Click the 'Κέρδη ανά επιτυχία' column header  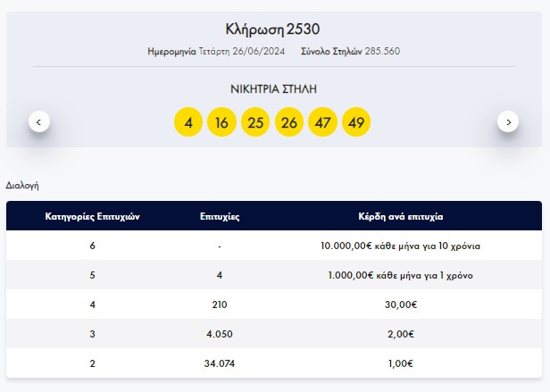click(401, 216)
